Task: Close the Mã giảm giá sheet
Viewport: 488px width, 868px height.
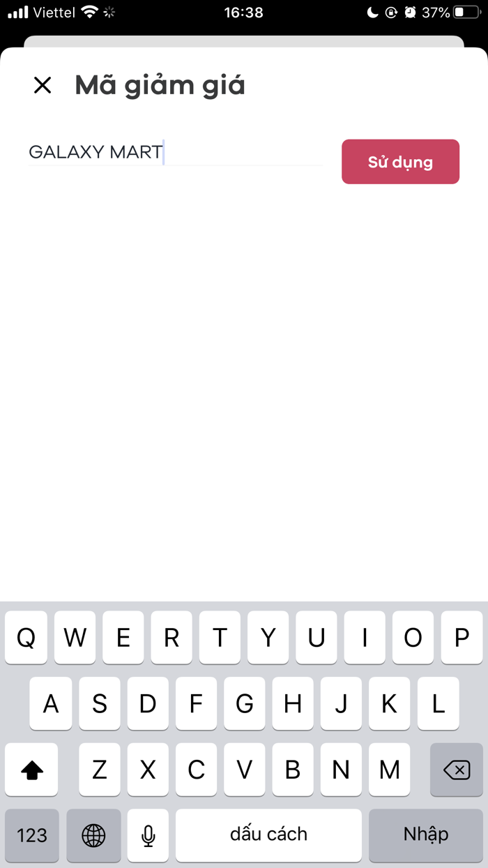Action: [x=43, y=85]
